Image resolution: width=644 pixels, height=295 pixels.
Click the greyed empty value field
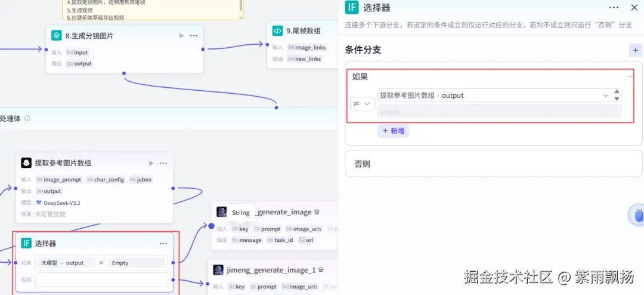pyautogui.click(x=500, y=112)
